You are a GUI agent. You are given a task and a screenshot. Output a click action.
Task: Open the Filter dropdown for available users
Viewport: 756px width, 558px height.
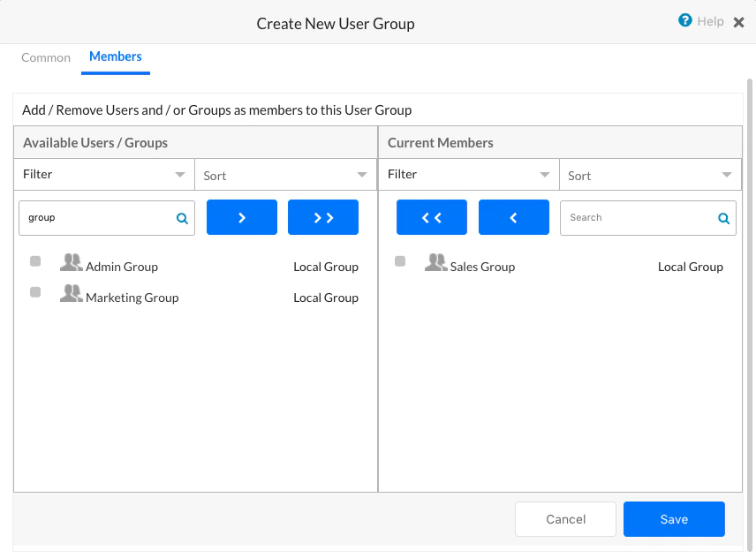(x=103, y=174)
